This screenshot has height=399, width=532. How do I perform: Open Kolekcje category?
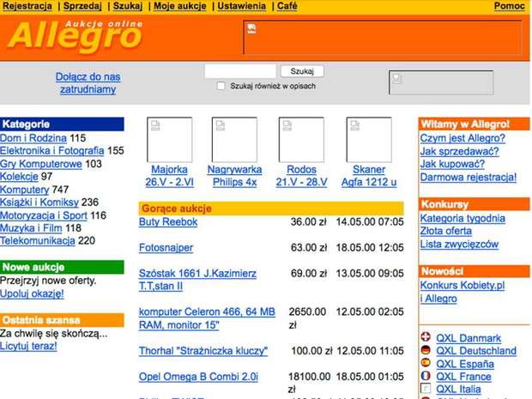[x=19, y=177]
